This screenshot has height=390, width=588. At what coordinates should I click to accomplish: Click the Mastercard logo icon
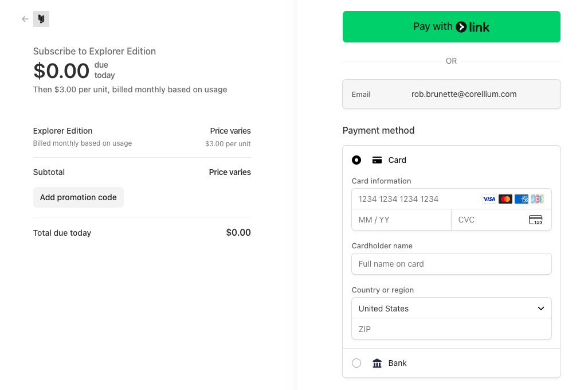[x=505, y=199]
